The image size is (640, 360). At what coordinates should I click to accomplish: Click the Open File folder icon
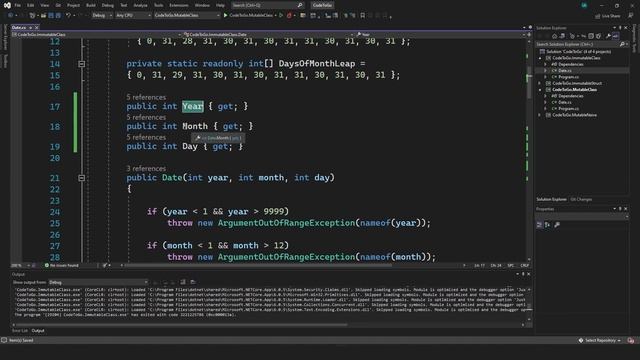click(43, 16)
